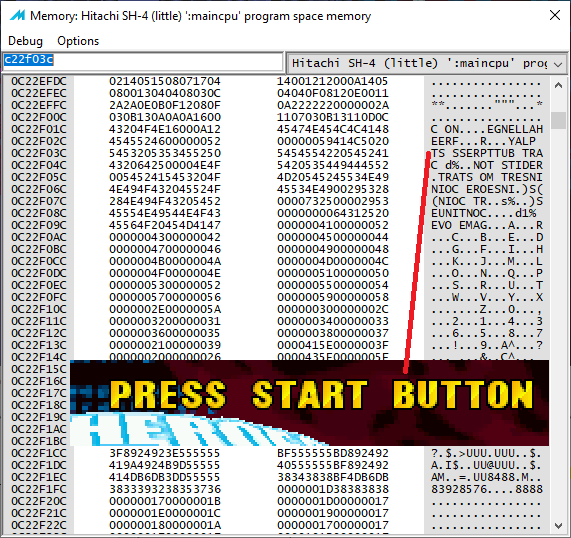Select address 0C22F03C
Image resolution: width=571 pixels, height=538 pixels.
coord(39,153)
